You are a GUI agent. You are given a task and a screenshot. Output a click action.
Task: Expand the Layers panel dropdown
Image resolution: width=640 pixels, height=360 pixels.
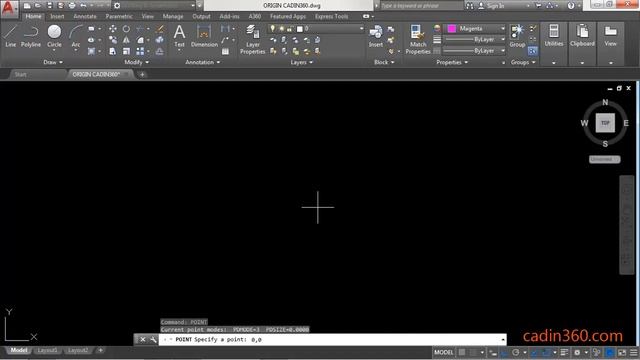(x=302, y=62)
